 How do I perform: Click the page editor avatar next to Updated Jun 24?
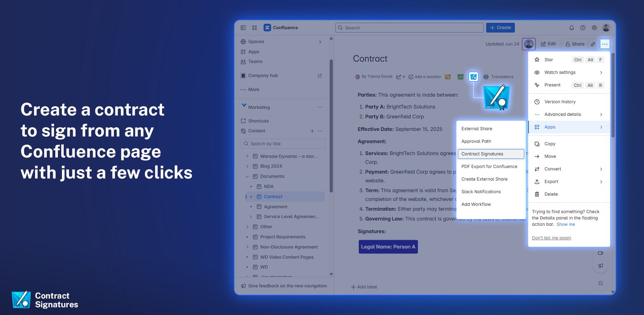(529, 44)
